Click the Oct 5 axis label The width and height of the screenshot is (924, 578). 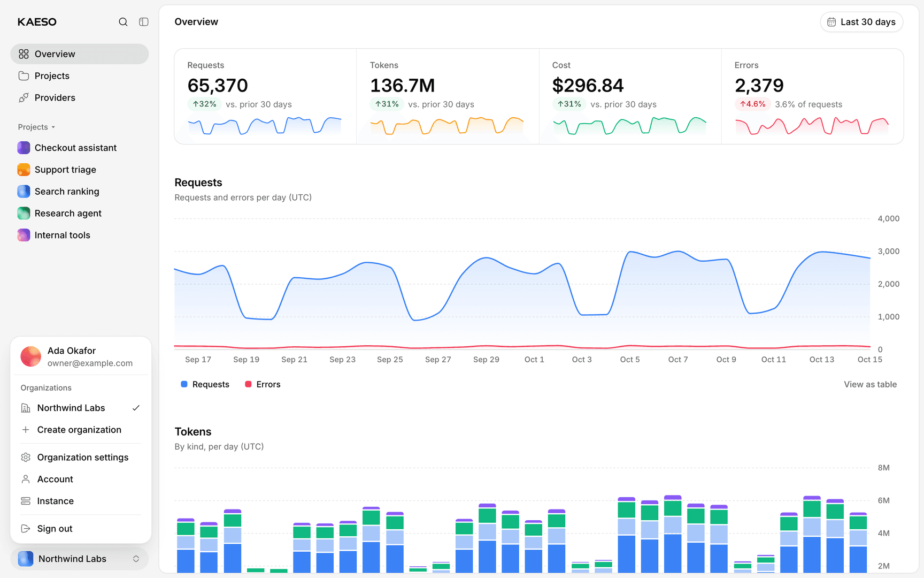pyautogui.click(x=630, y=360)
